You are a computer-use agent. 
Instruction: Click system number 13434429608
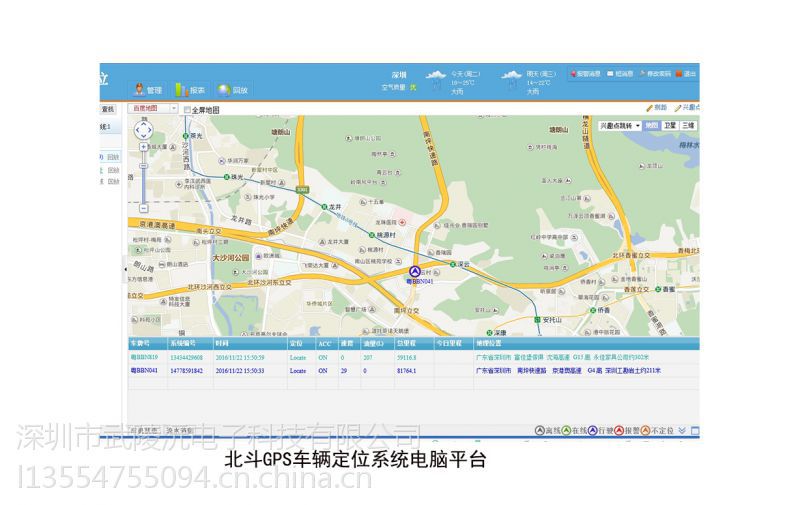coord(186,358)
